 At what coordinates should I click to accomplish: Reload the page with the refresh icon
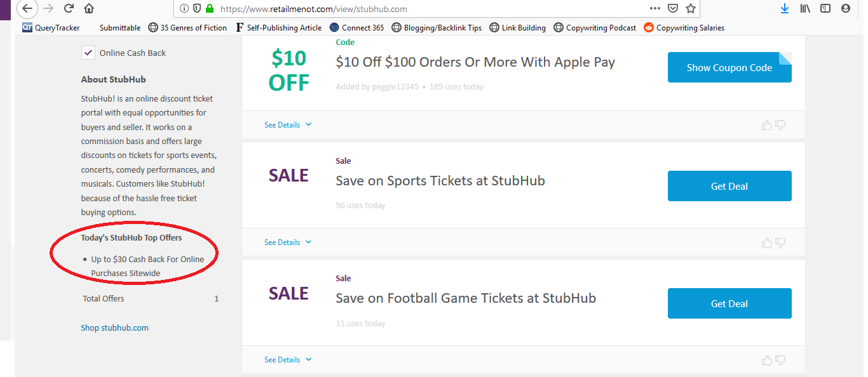click(69, 8)
